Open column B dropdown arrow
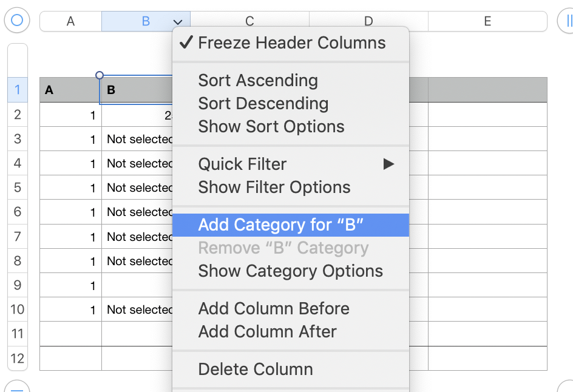The image size is (573, 392). tap(178, 22)
